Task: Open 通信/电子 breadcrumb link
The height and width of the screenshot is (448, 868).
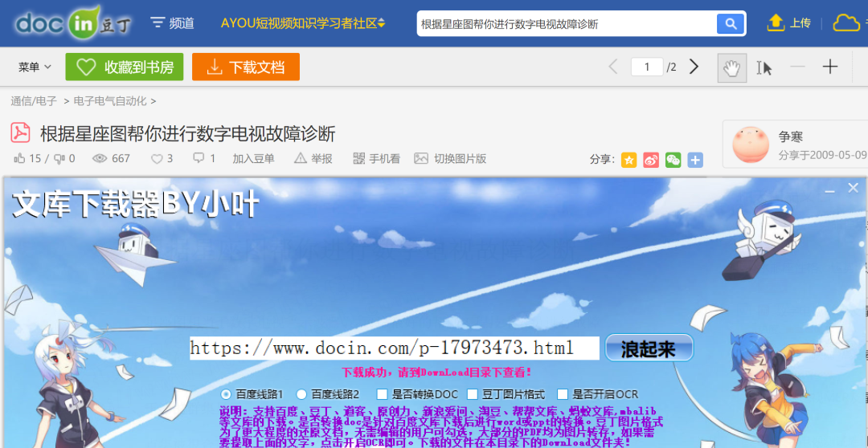Action: 34,101
